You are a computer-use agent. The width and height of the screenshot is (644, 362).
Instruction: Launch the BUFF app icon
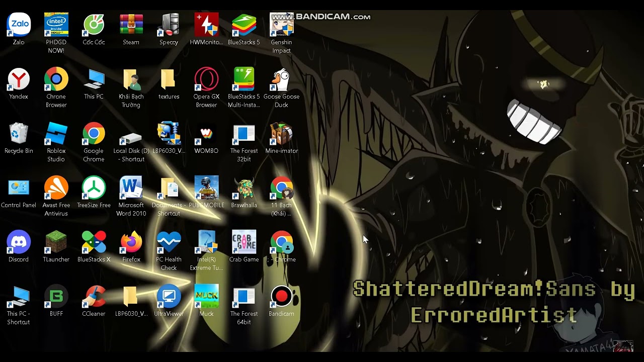[56, 296]
